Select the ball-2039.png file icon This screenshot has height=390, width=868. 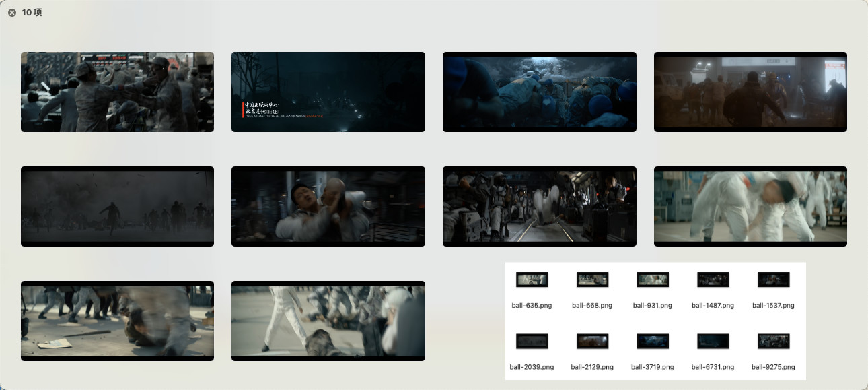coord(532,341)
